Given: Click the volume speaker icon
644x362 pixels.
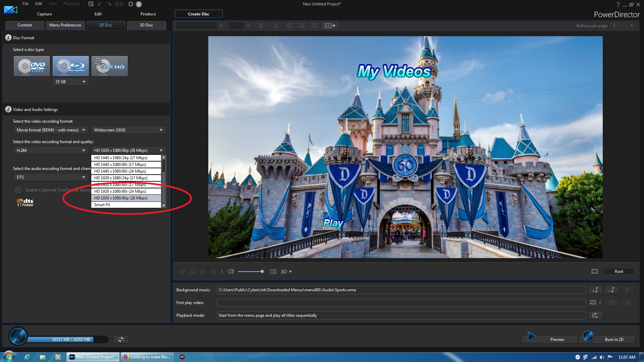Looking at the screenshot, I should [231, 271].
